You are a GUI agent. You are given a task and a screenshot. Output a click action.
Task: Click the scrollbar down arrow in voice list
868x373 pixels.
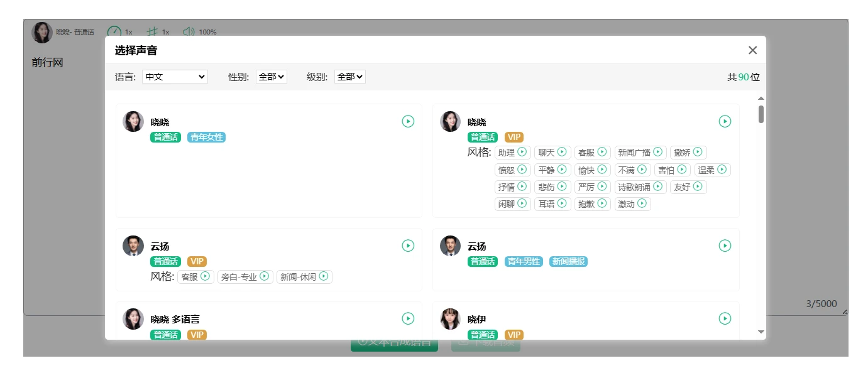tap(761, 332)
